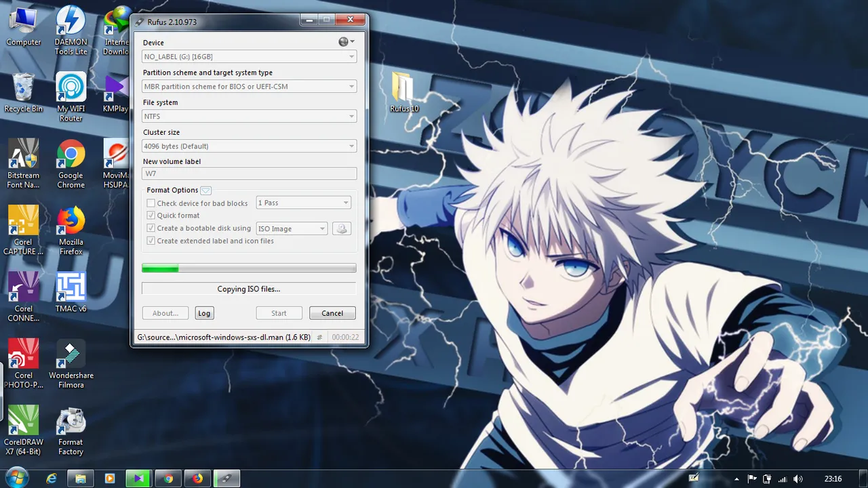Toggle the Quick format checkbox
Viewport: 868px width, 488px height.
(x=151, y=216)
